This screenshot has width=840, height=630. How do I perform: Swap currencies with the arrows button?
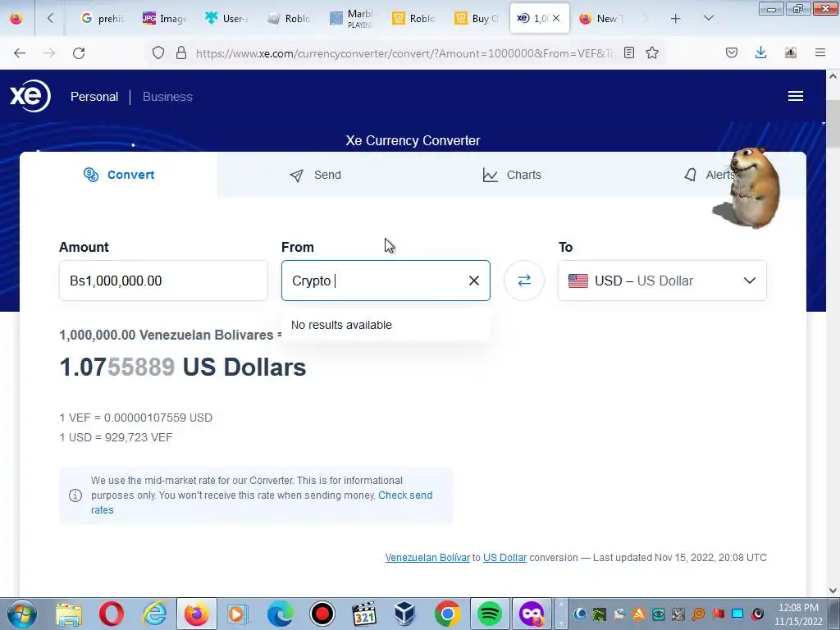[x=524, y=281]
